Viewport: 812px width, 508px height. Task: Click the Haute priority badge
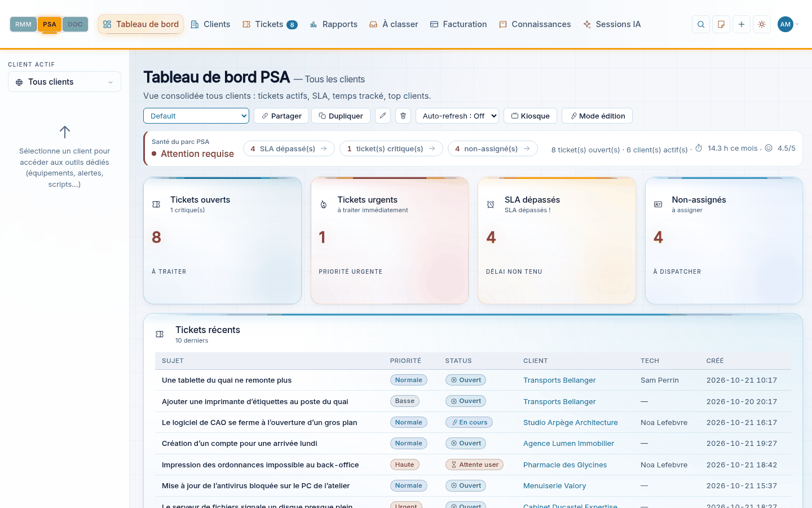coord(405,465)
